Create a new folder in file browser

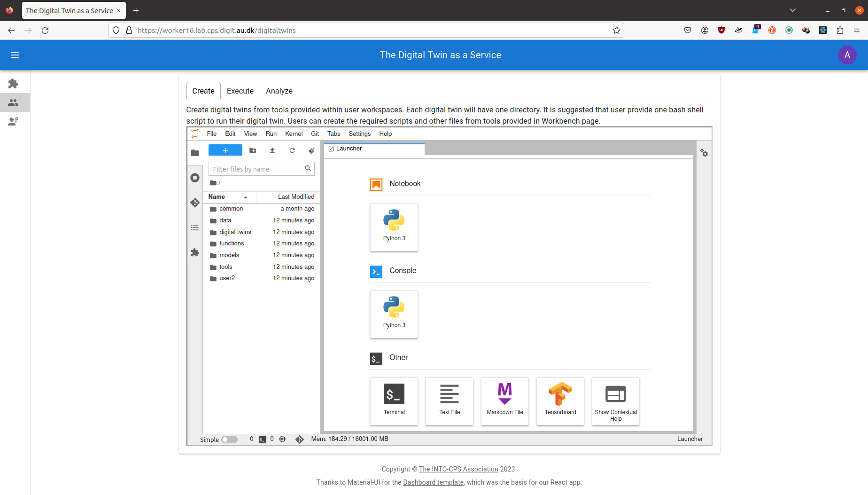pyautogui.click(x=253, y=150)
